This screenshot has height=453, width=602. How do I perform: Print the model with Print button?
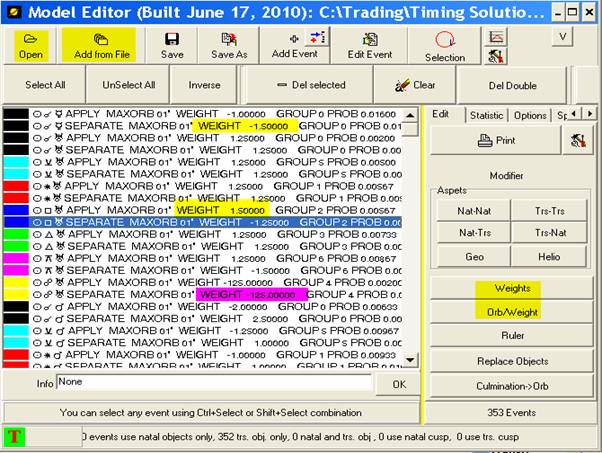496,141
